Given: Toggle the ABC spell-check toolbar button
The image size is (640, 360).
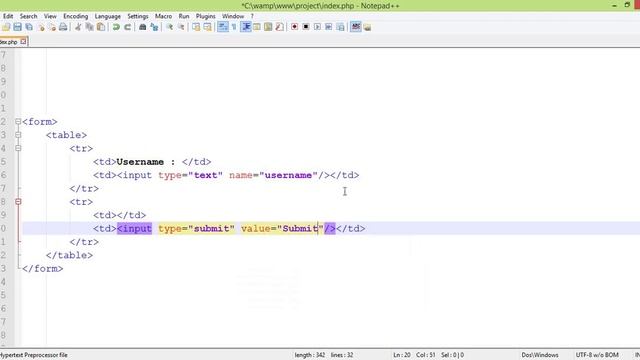Looking at the screenshot, I should [x=356, y=27].
